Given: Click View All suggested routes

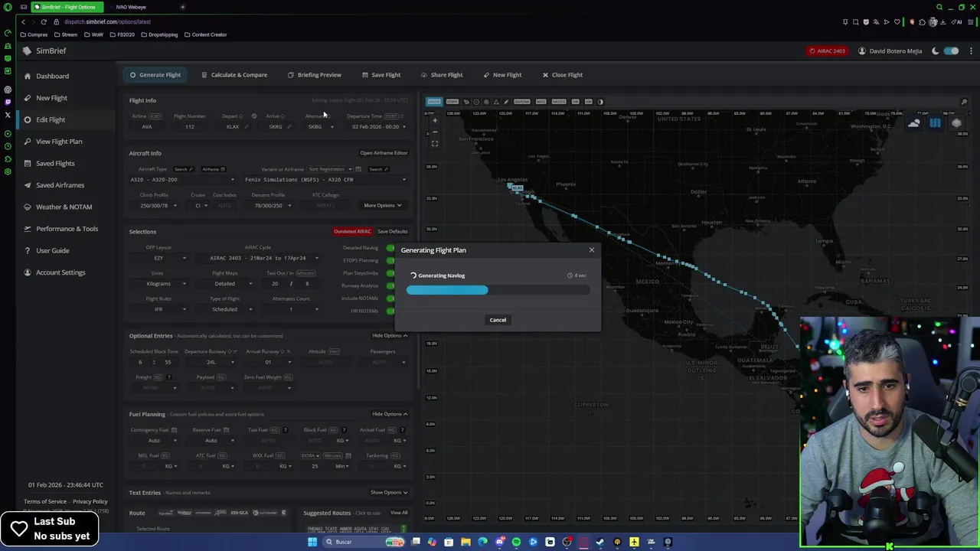Looking at the screenshot, I should 399,513.
